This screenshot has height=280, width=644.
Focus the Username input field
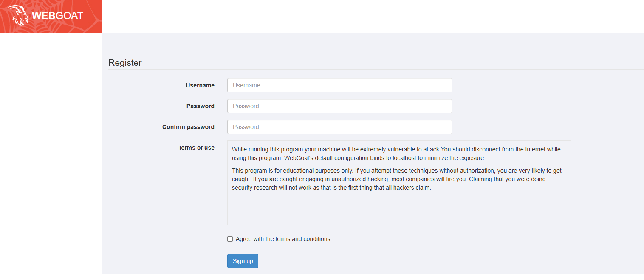tap(339, 85)
